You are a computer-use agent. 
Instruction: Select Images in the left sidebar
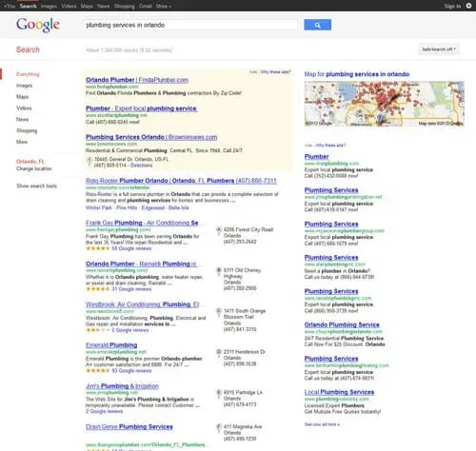click(24, 86)
